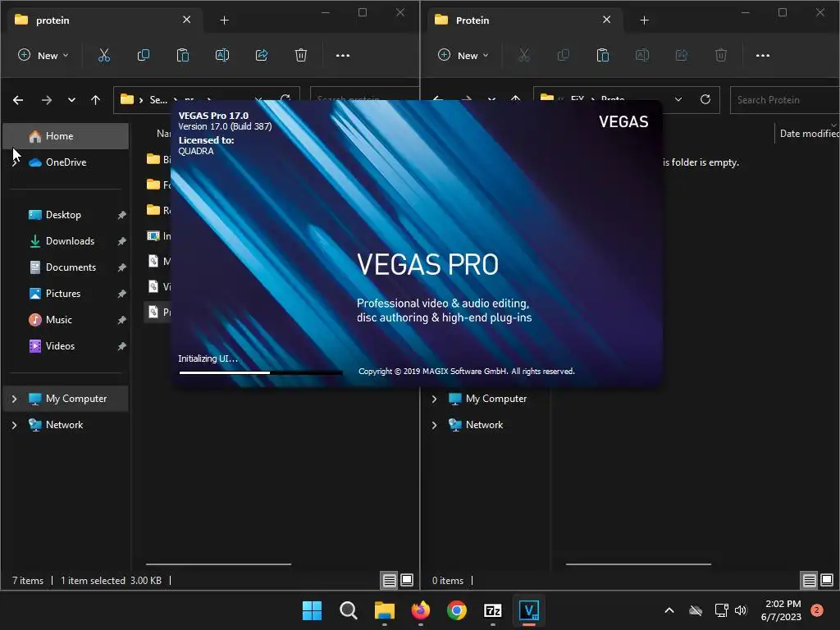Click VEGAS Pro splash loading progress bar
Screen dimensions: 840x630
coord(260,372)
